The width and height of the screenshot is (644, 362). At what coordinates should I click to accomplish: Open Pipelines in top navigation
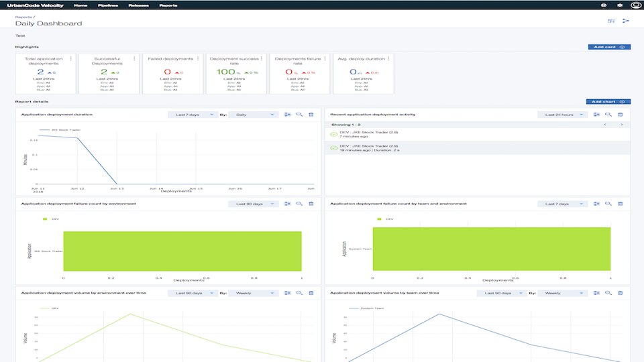(x=108, y=5)
